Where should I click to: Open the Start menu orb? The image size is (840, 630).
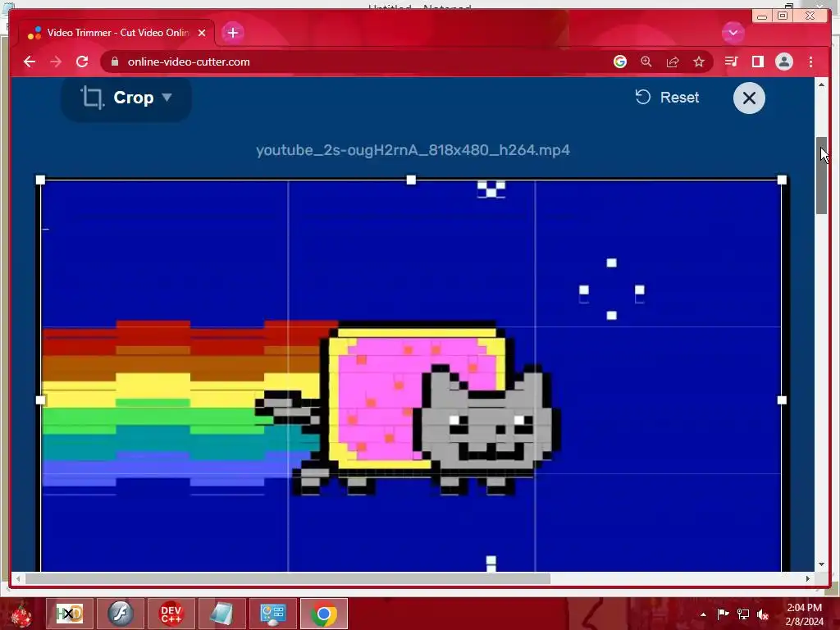(x=21, y=614)
